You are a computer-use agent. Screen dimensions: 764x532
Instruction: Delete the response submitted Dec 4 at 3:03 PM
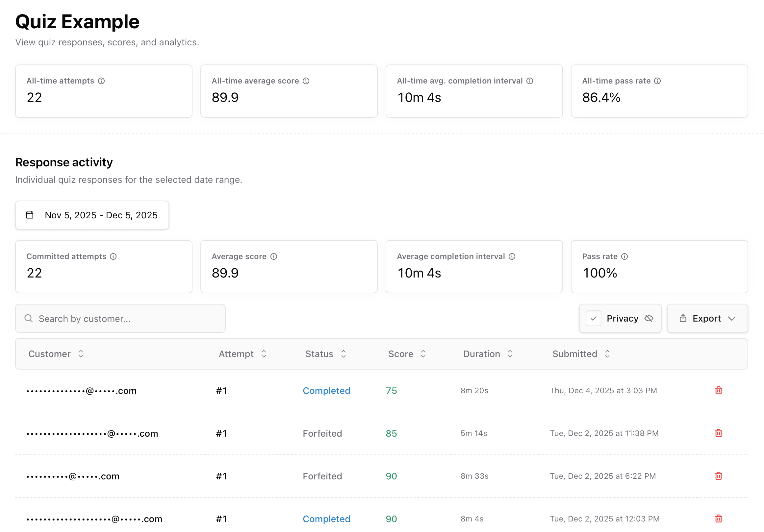718,390
